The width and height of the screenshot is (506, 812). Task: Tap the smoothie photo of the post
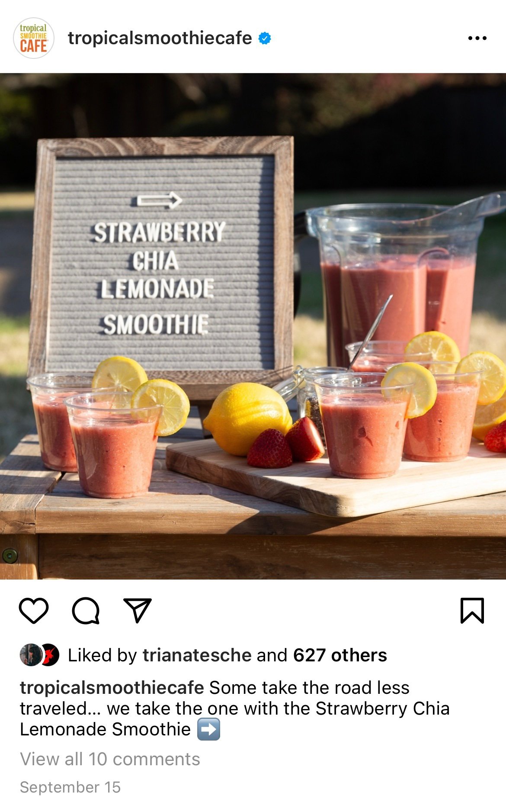253,326
